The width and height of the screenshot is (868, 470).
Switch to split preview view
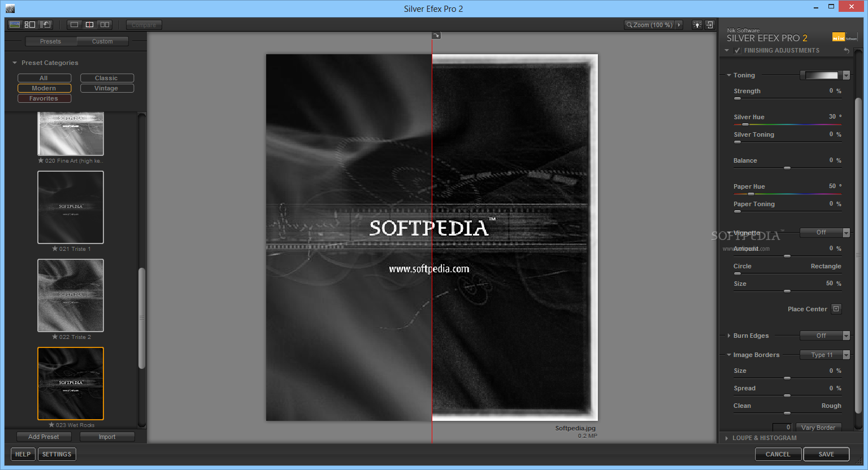pyautogui.click(x=89, y=25)
